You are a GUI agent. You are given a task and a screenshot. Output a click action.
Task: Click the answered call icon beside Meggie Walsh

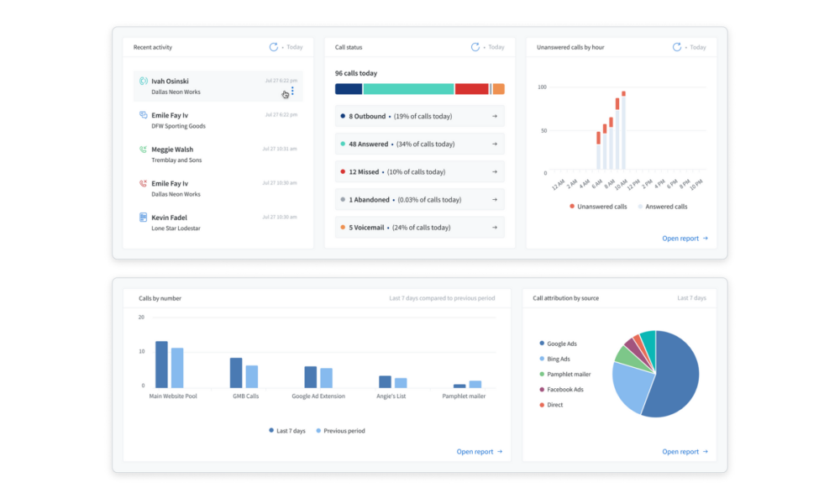[143, 150]
